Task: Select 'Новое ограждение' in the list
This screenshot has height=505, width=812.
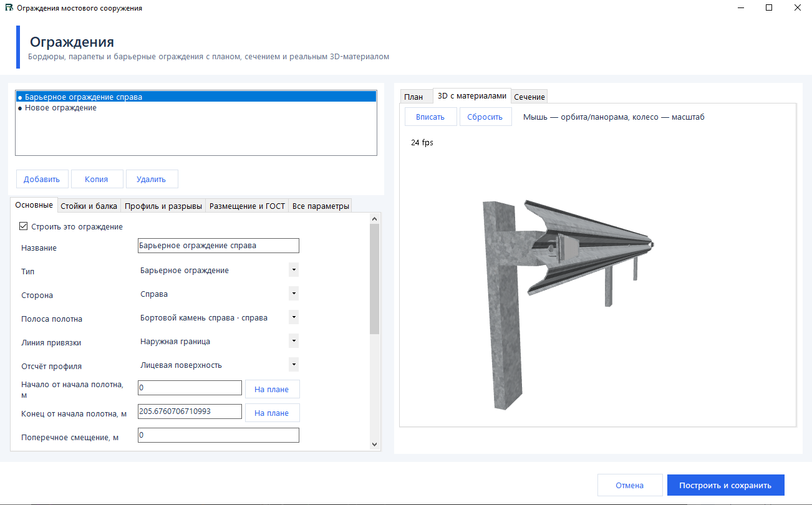Action: [196, 108]
